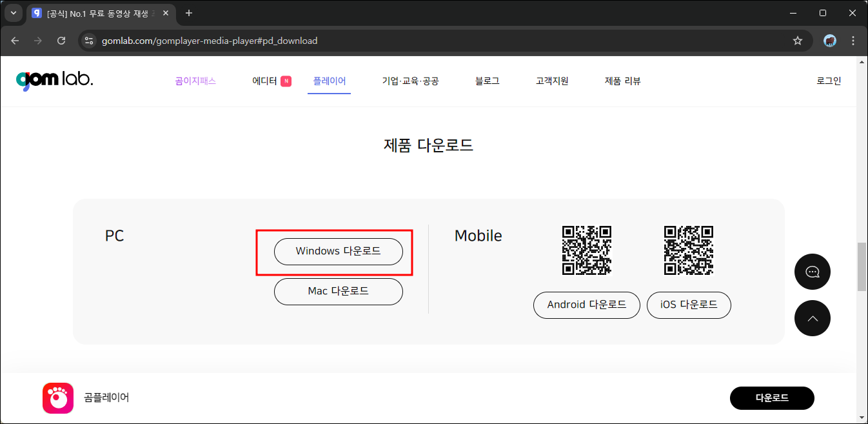Screen dimensions: 868x424
Task: Click the Android QR code
Action: [x=587, y=250]
